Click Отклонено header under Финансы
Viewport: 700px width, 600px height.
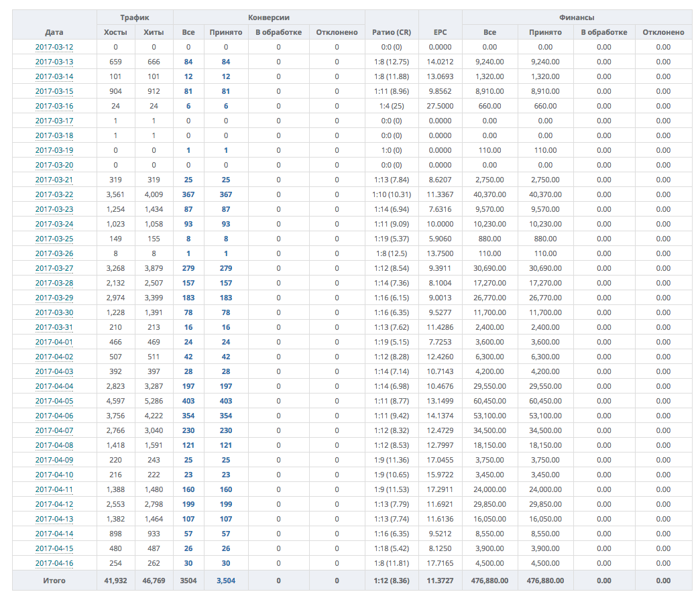click(663, 32)
